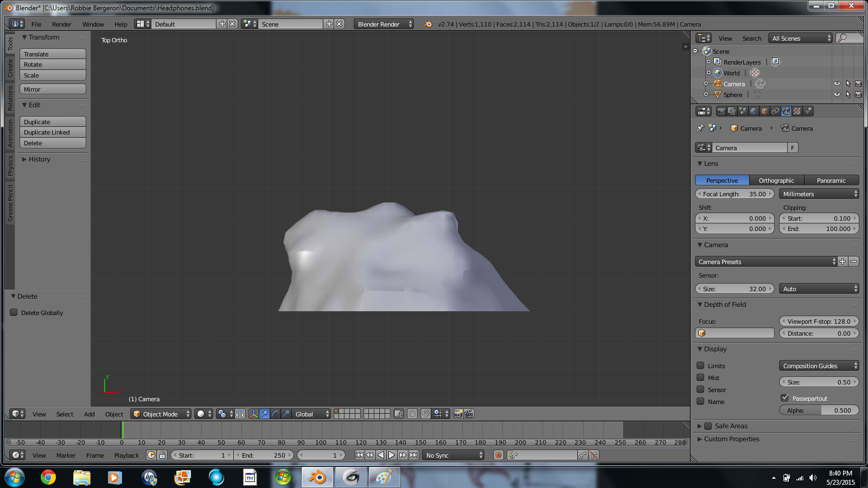Open the Texture properties checker tab
Viewport: 868px width, 488px height.
[x=797, y=111]
